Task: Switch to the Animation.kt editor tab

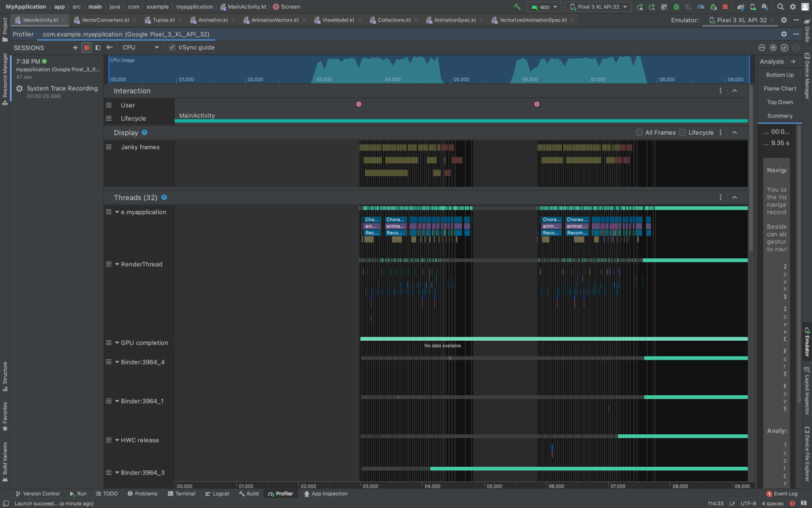Action: click(213, 20)
